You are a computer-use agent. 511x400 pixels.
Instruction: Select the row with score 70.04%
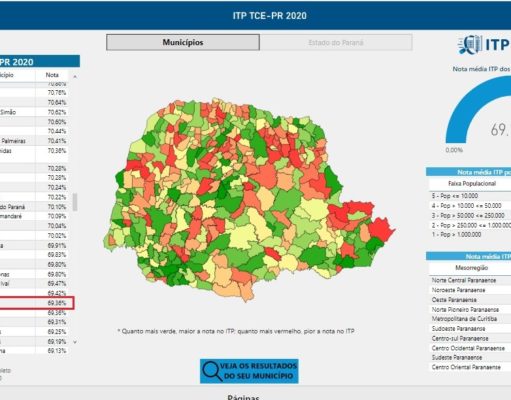(x=34, y=226)
